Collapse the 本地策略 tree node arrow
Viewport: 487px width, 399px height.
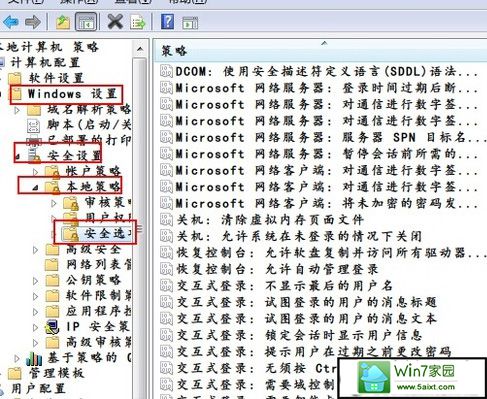click(35, 188)
